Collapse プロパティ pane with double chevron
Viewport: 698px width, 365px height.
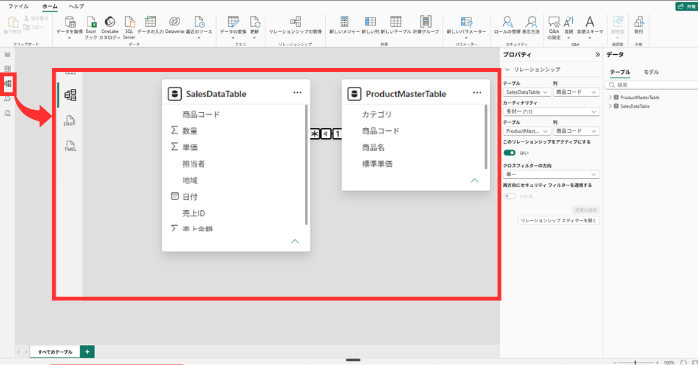tap(597, 55)
